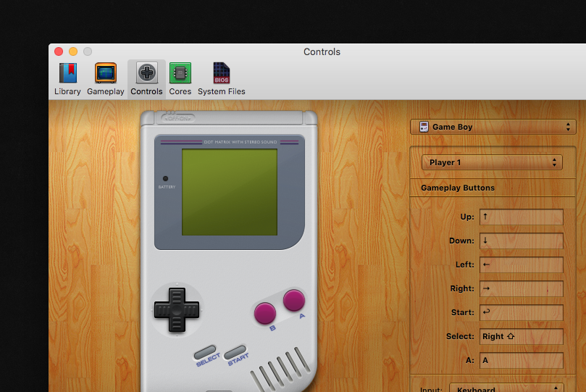Select the Controls toolbar icon
Viewport: 586px width, 392px height.
click(146, 79)
